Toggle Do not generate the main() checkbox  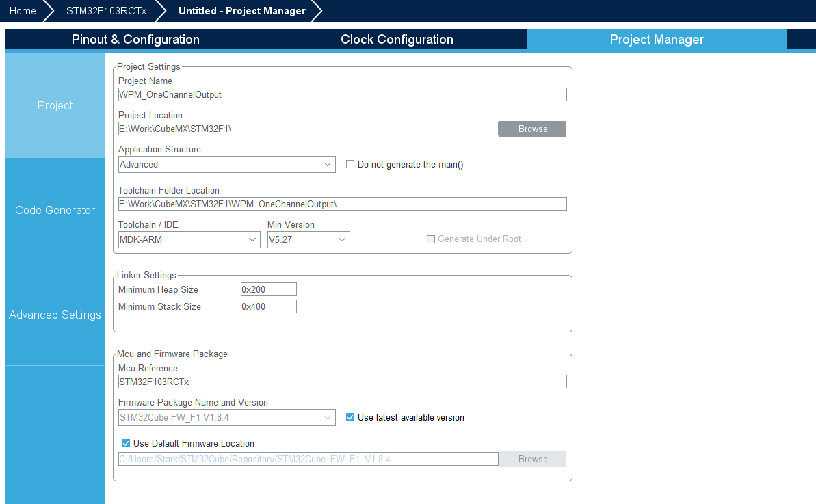350,164
